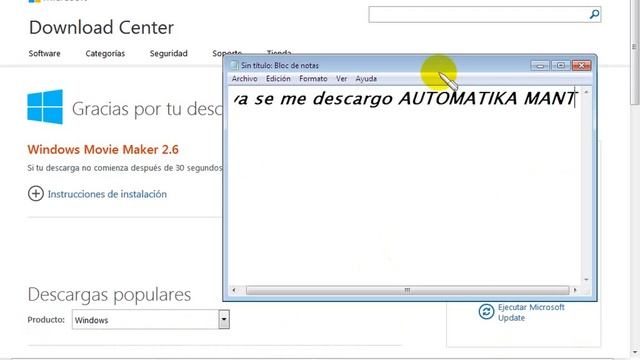Open the Ver menu in Bloc de notas

pyautogui.click(x=342, y=79)
